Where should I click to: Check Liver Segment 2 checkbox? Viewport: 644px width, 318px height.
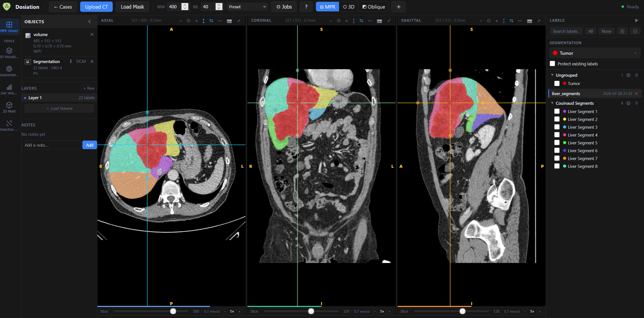point(557,119)
